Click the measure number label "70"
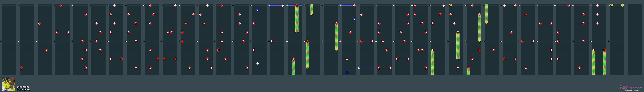Viewport: 644px width, 92px height. click(609, 41)
